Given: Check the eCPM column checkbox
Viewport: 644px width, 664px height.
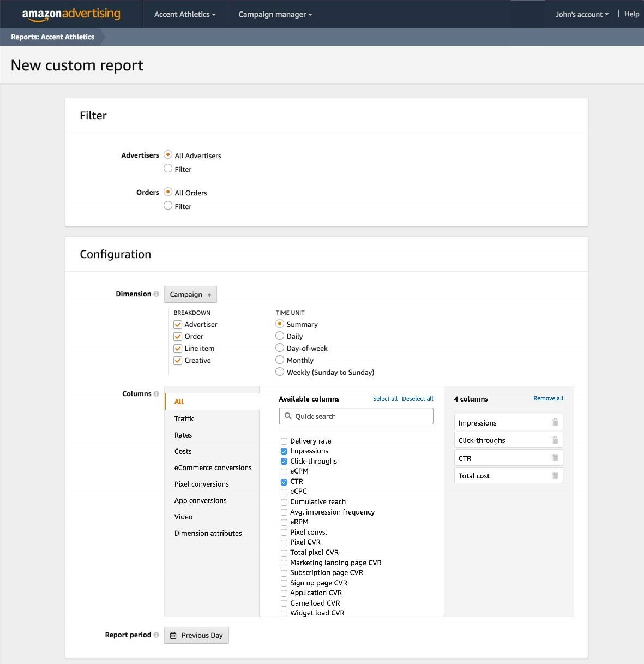Looking at the screenshot, I should [284, 471].
